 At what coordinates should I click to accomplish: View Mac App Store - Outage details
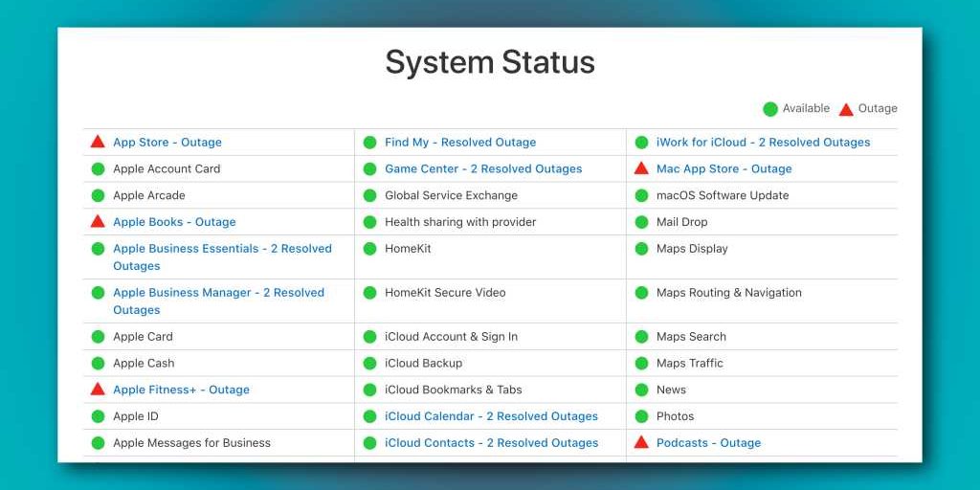(x=724, y=169)
